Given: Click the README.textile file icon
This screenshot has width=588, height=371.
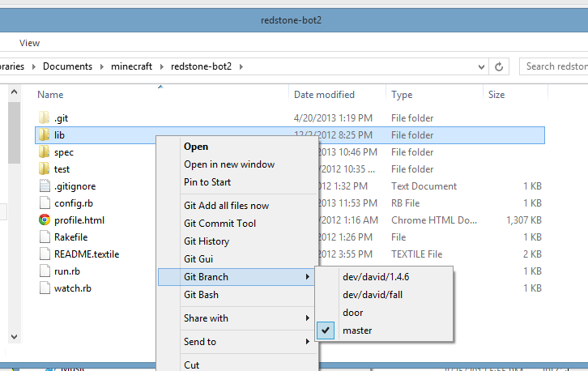Looking at the screenshot, I should pos(45,254).
